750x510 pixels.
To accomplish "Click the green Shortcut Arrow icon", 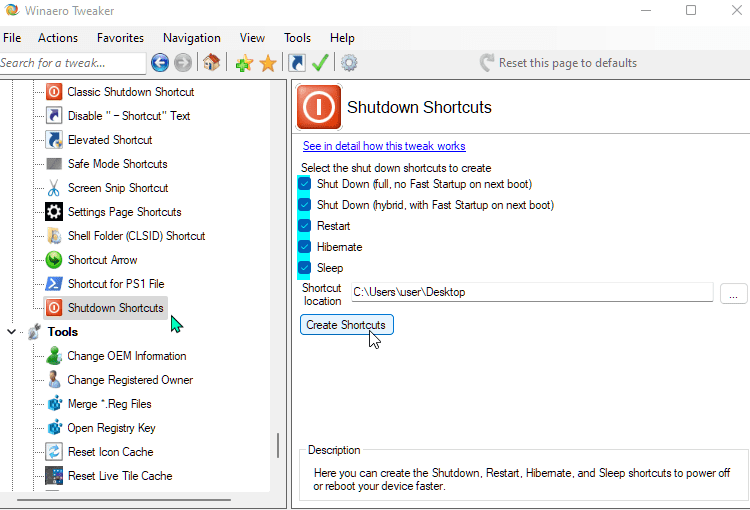I will click(x=54, y=260).
